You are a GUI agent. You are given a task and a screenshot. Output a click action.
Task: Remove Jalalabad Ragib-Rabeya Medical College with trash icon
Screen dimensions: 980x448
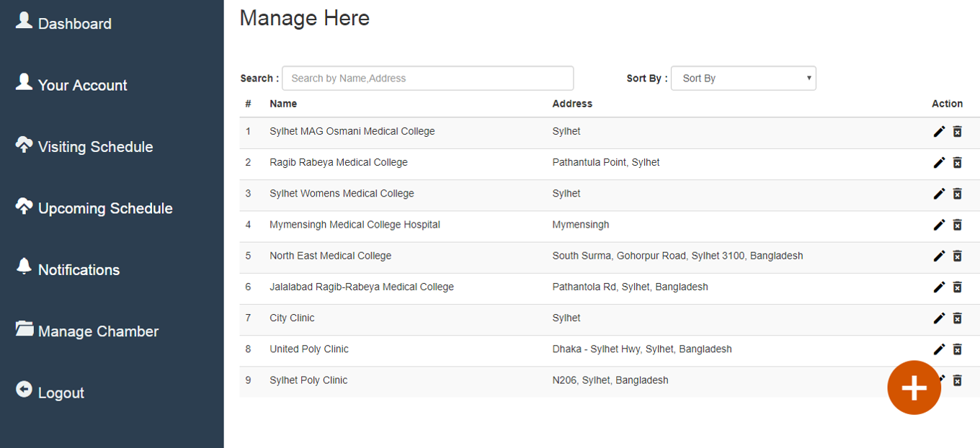[x=957, y=287]
